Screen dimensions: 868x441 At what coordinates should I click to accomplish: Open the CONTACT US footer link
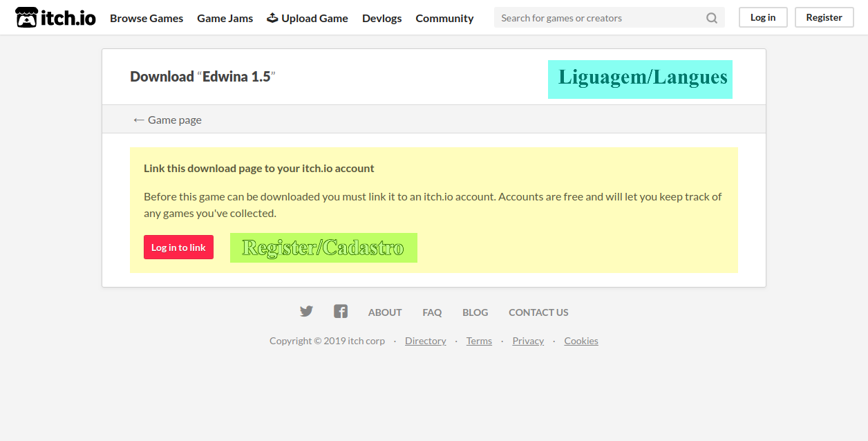coord(538,312)
